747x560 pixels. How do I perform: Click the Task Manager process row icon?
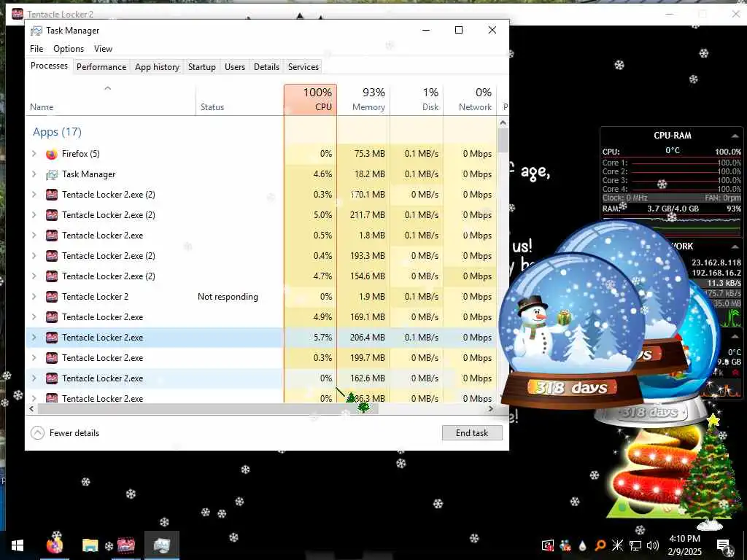point(52,175)
